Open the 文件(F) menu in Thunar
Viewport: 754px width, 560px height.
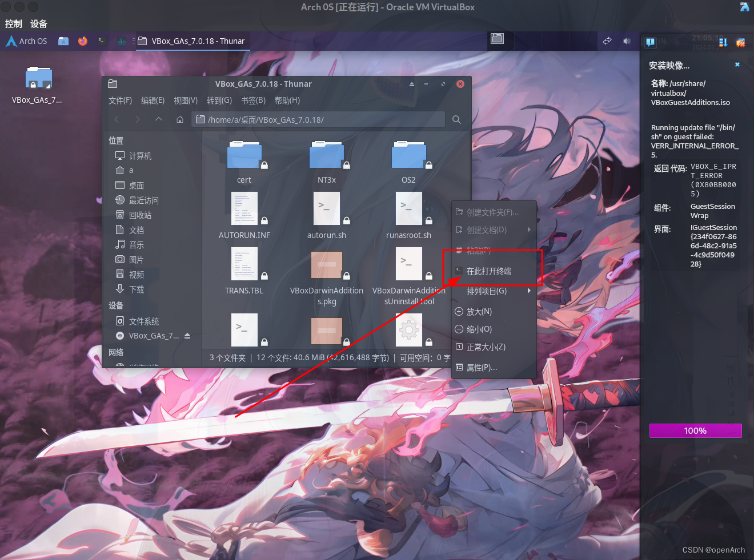point(120,100)
